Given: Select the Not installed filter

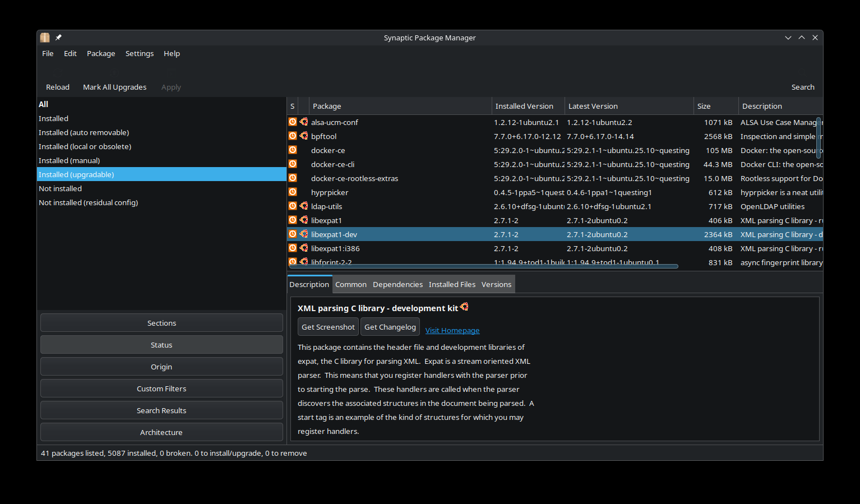Looking at the screenshot, I should 61,189.
